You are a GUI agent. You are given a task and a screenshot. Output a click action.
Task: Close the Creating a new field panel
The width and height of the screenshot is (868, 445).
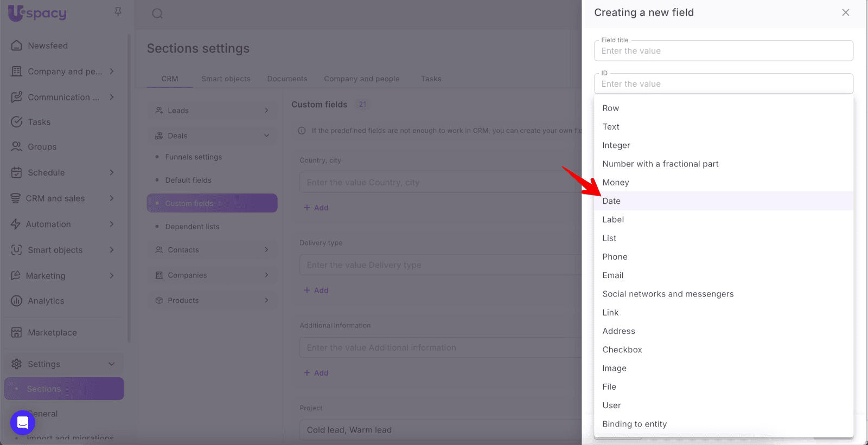[845, 12]
